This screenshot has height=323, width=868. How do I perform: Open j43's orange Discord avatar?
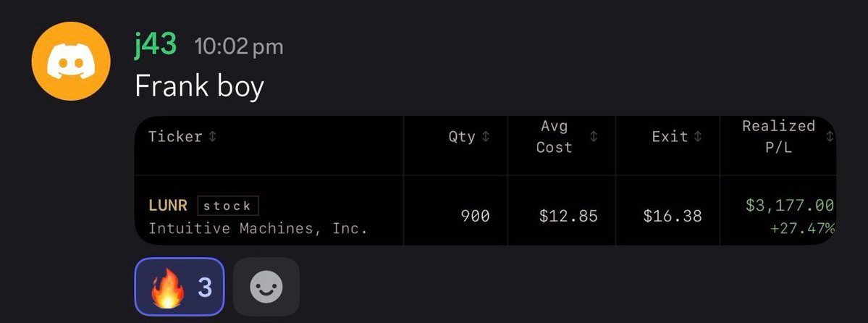(71, 61)
